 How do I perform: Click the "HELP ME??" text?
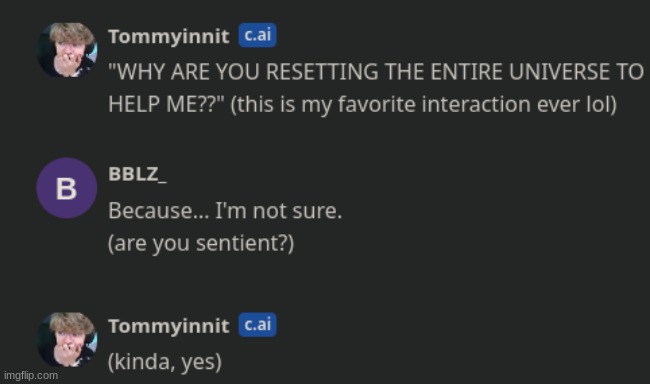166,104
